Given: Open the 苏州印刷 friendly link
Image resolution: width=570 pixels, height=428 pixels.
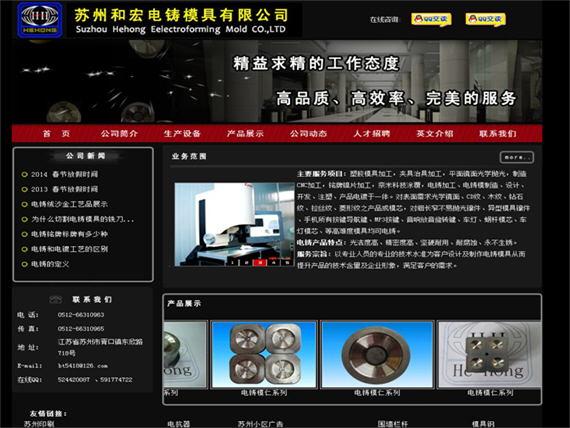Looking at the screenshot, I should [x=39, y=424].
